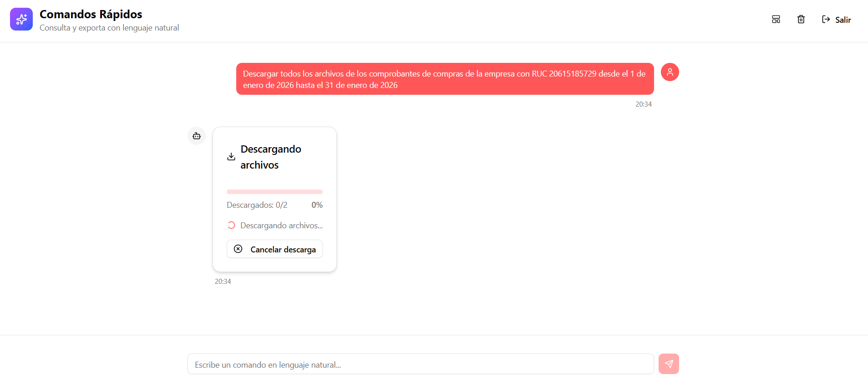Viewport: 868px width, 390px height.
Task: Click the loading spinner icon
Action: [231, 225]
